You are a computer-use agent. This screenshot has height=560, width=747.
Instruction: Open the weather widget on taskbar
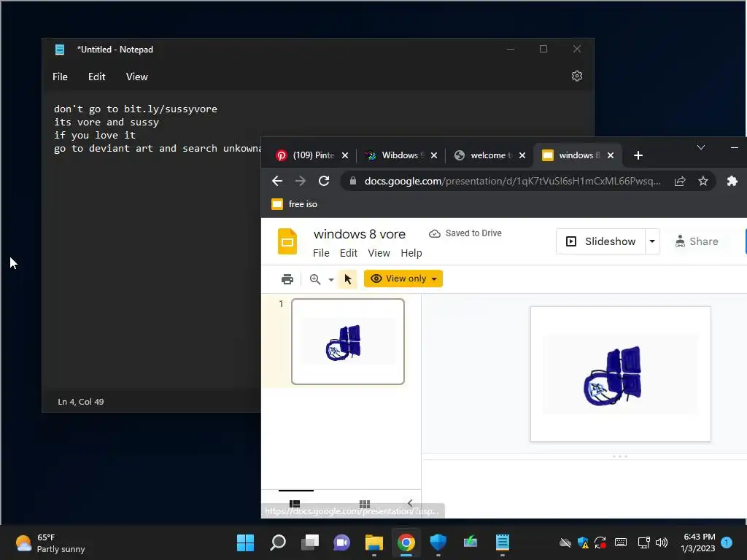tap(50, 542)
